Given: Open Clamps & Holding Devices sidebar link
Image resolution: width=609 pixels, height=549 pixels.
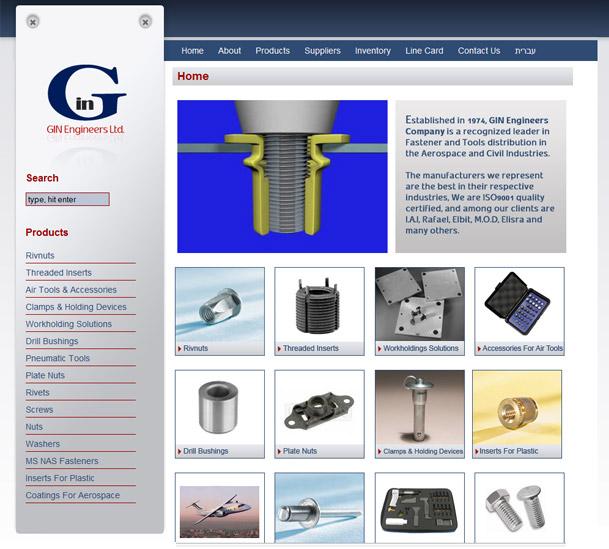Looking at the screenshot, I should click(76, 307).
